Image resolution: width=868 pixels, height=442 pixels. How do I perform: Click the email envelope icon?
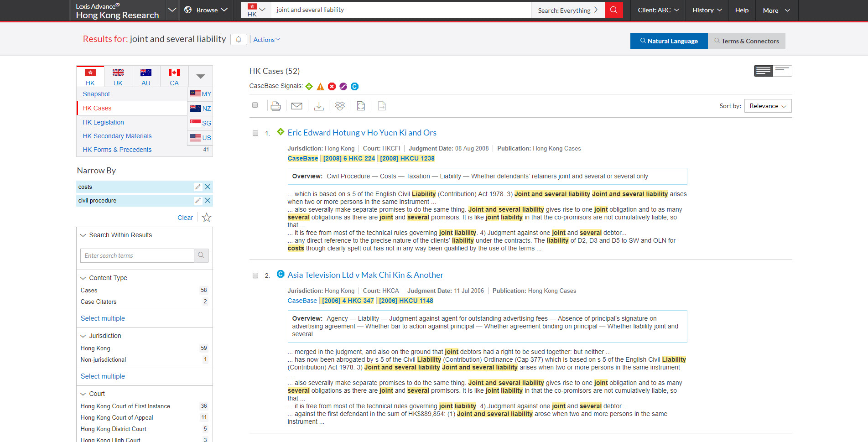coord(296,106)
